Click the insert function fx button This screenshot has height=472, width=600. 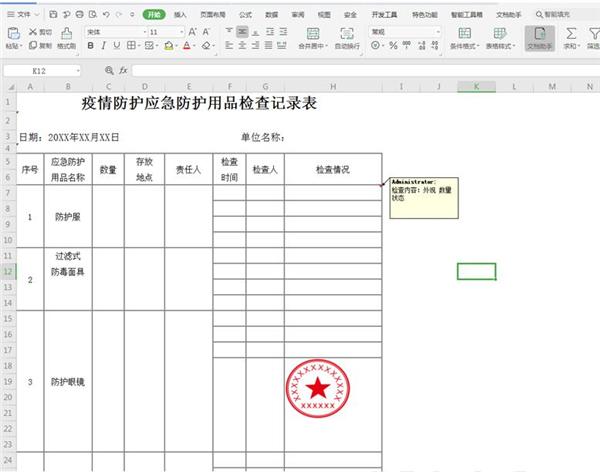click(x=123, y=70)
